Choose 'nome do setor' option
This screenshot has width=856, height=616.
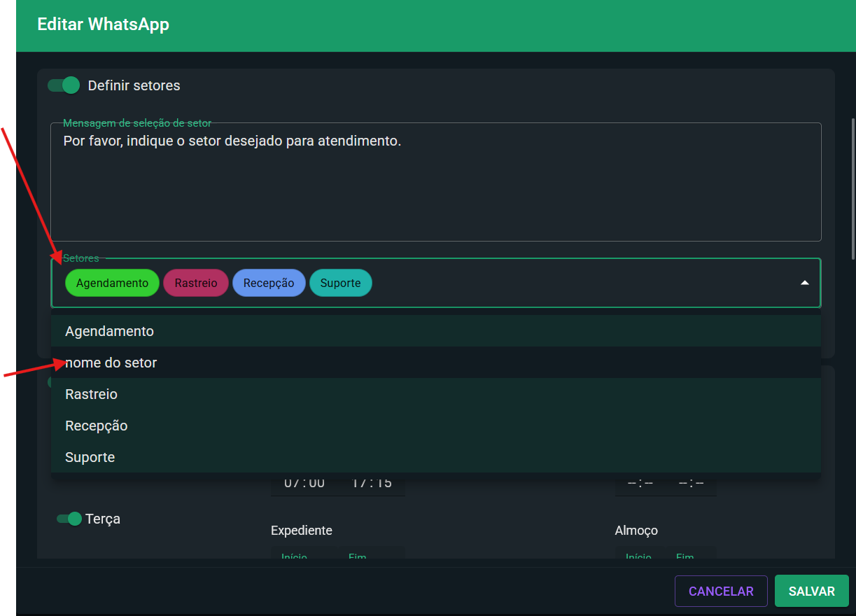point(111,363)
